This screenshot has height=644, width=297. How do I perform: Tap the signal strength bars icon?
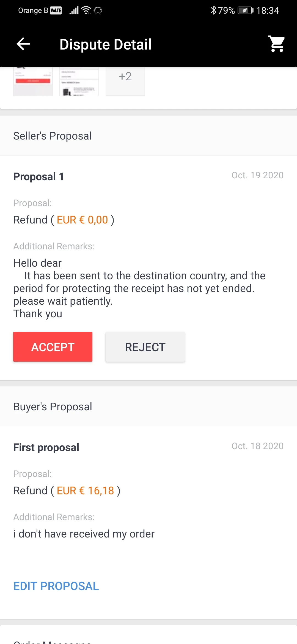74,10
